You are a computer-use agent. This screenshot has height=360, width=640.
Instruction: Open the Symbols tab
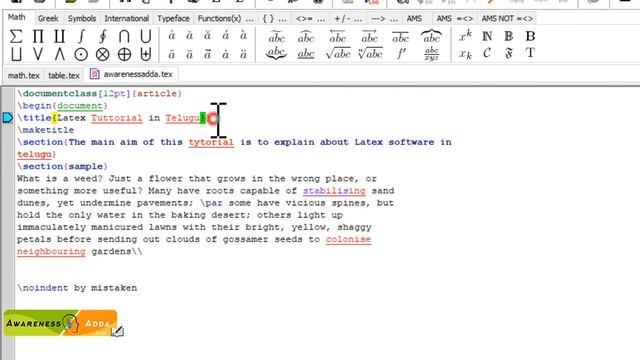tap(82, 18)
